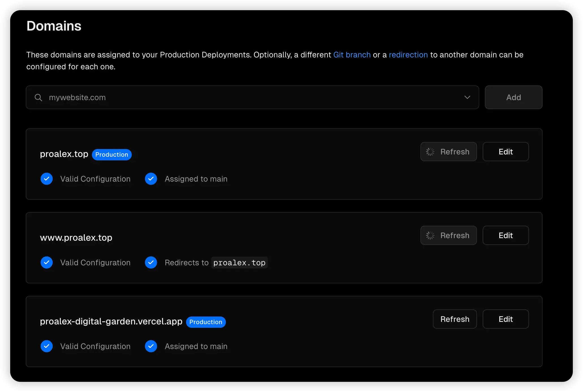Refresh the proalex.top domain
583x392 pixels.
[x=448, y=152]
